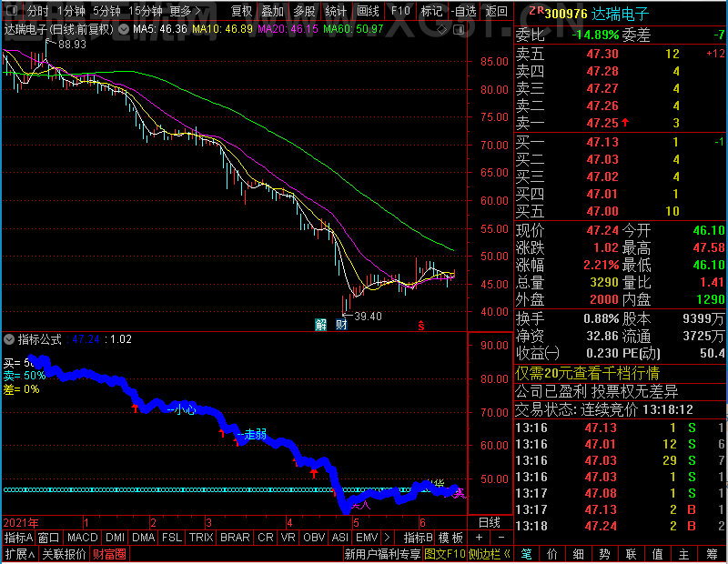The image size is (728, 564).
Task: Toggle chart panel icon beside diamond
Action: 459,30
